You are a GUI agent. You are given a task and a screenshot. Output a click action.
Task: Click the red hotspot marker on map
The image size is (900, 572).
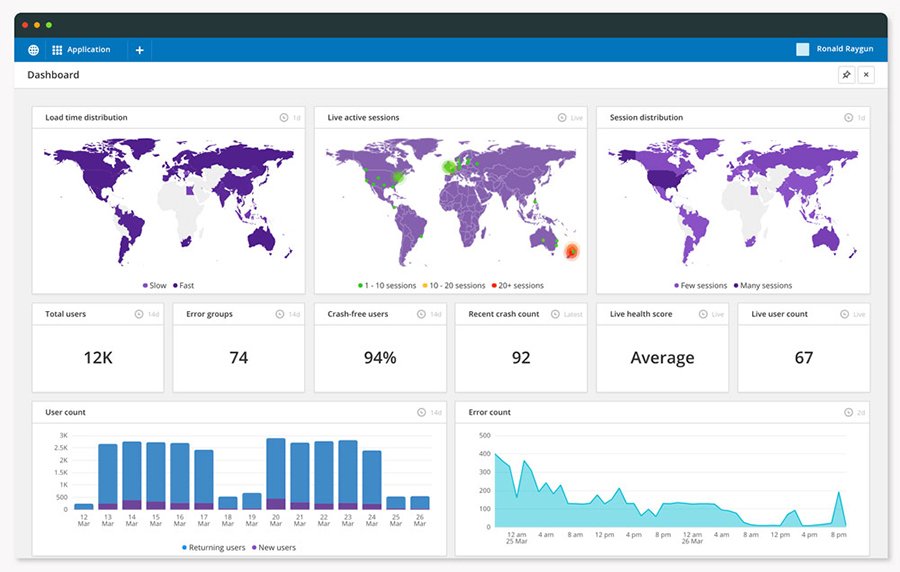571,251
